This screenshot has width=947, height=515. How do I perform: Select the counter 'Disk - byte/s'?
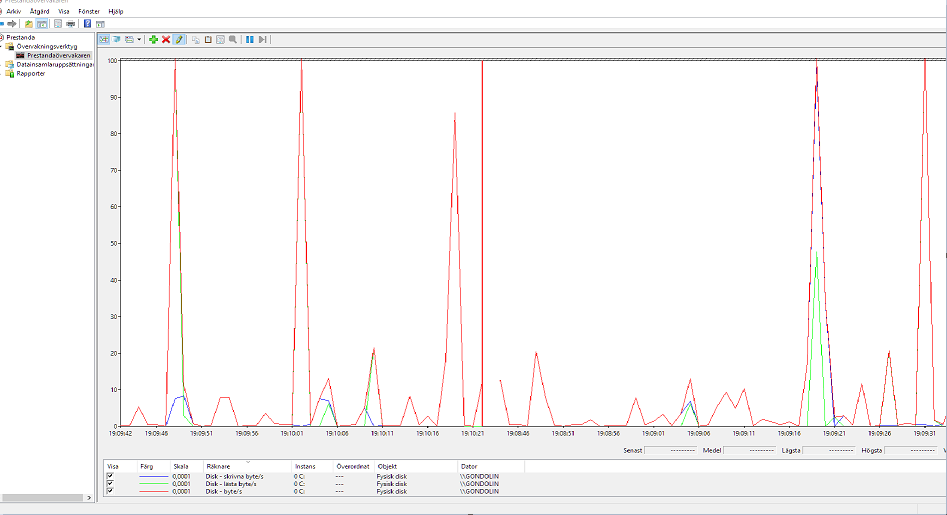coord(223,491)
